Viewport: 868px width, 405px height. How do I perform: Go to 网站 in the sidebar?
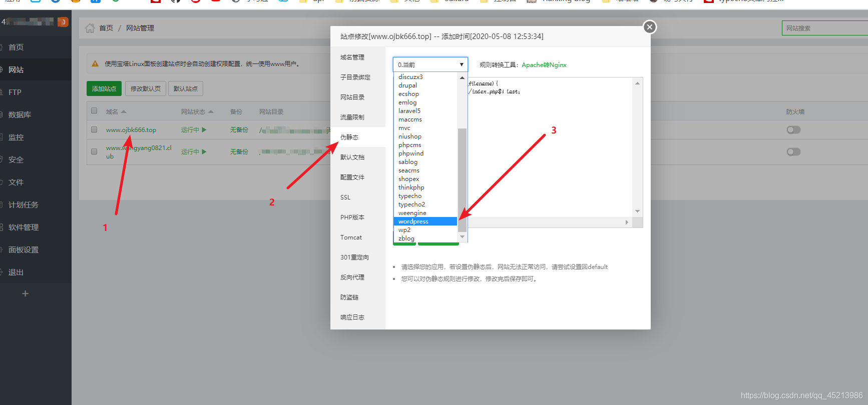click(x=36, y=69)
